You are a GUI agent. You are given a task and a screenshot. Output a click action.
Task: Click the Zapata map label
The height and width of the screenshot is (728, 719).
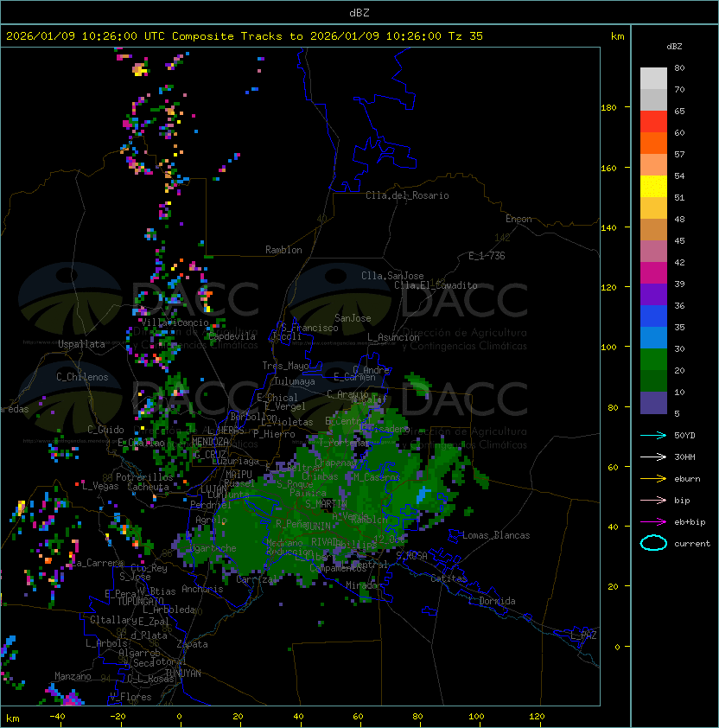pos(192,644)
